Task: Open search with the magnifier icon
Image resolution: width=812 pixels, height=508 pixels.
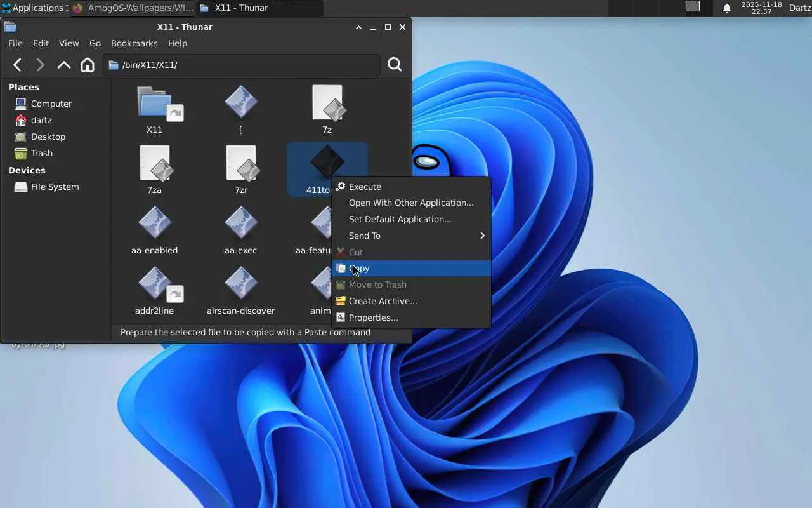Action: 395,65
